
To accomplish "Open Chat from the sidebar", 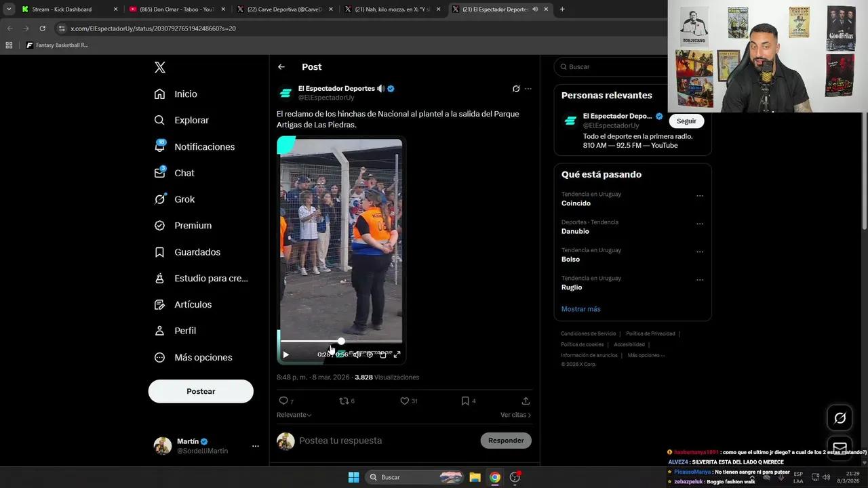I will coord(174,173).
